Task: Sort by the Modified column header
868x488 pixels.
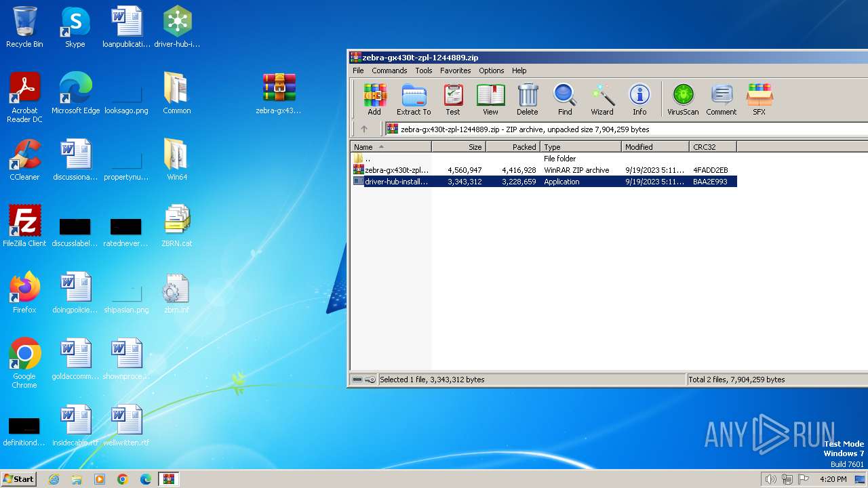Action: (x=656, y=146)
